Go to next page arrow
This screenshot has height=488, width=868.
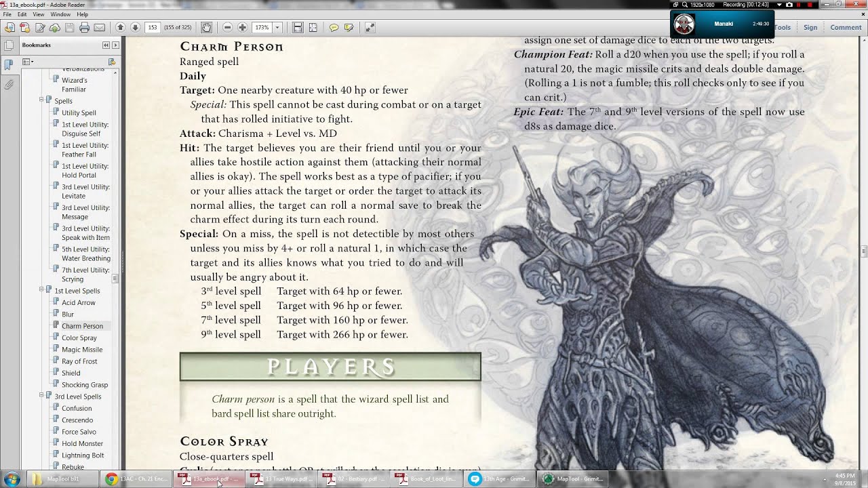[135, 28]
